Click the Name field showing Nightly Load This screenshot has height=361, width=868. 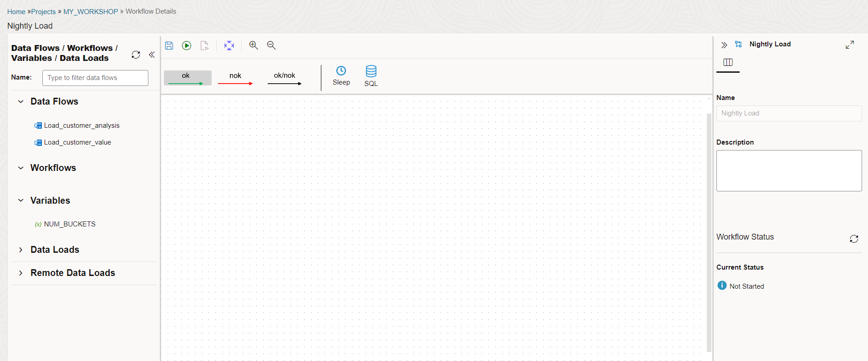pyautogui.click(x=789, y=113)
